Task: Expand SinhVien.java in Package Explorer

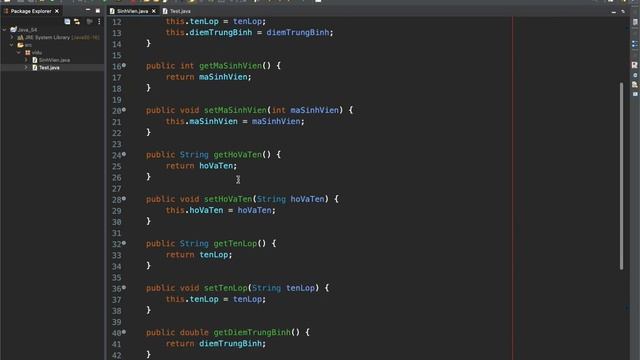Action: click(27, 60)
